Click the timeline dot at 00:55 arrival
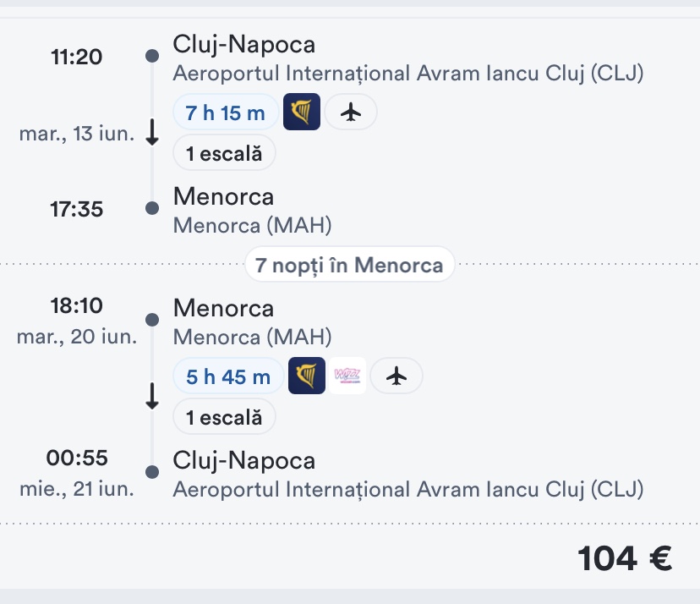Image resolution: width=700 pixels, height=604 pixels. point(152,472)
